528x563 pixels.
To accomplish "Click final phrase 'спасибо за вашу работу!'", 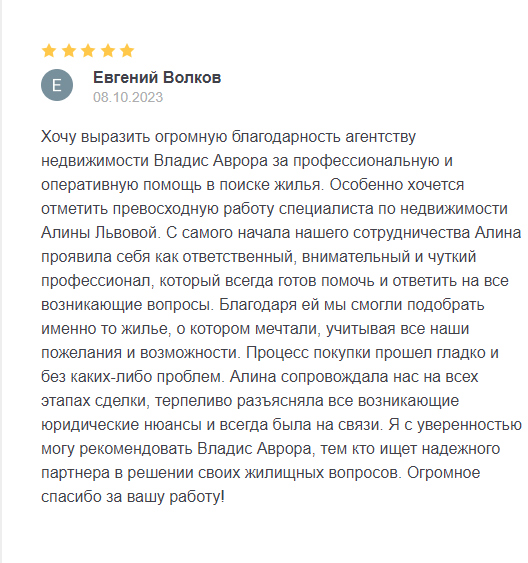I will tap(133, 497).
